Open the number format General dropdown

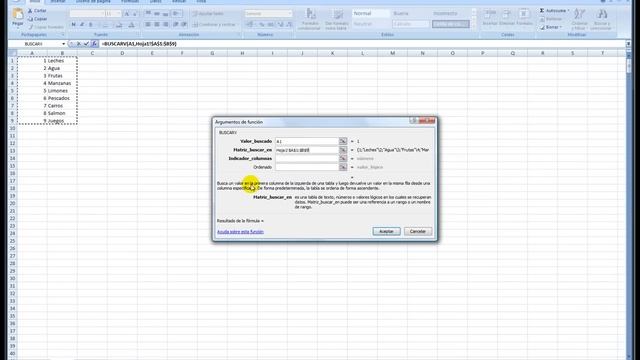click(290, 14)
